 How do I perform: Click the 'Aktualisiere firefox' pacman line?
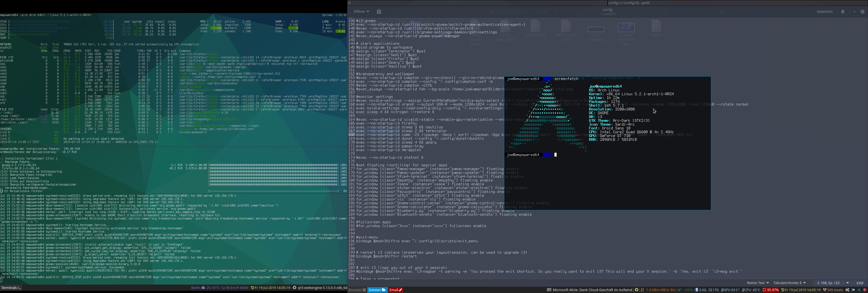click(21, 191)
